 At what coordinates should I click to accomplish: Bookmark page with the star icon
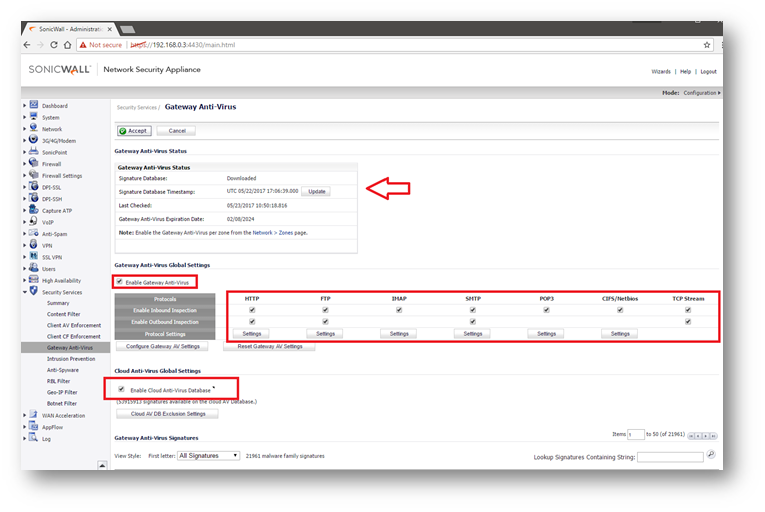pyautogui.click(x=707, y=45)
